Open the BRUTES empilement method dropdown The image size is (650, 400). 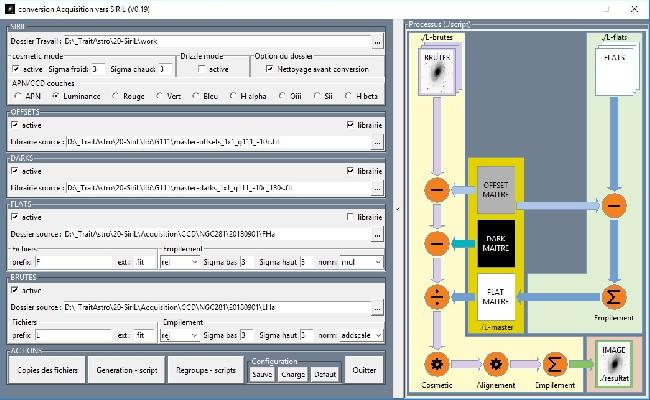tap(179, 335)
